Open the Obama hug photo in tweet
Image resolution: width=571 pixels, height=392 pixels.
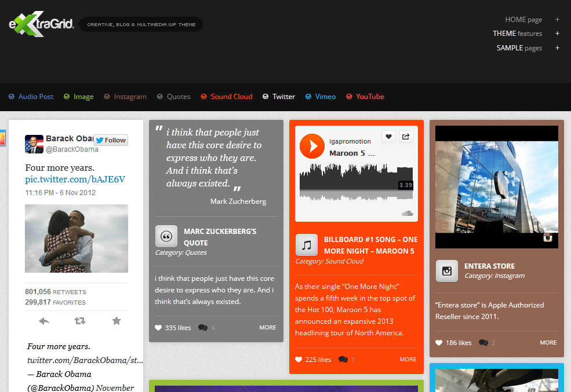(x=77, y=239)
